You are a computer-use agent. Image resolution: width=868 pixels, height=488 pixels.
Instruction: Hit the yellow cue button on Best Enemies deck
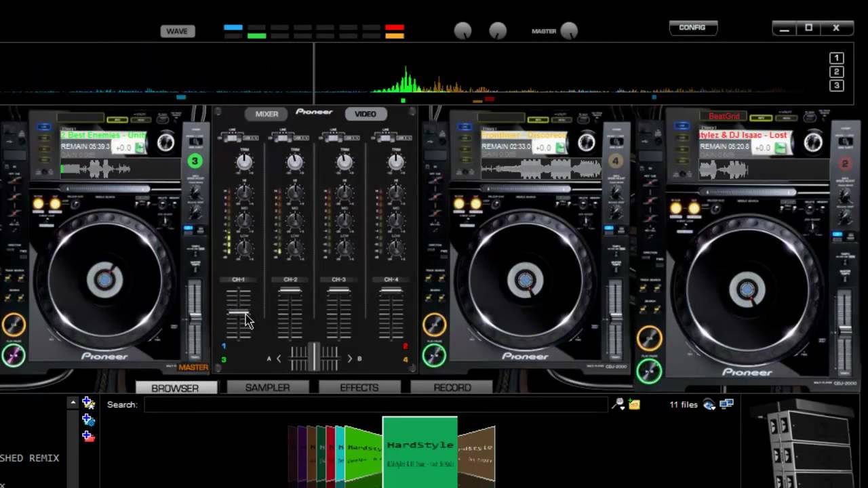(x=12, y=324)
